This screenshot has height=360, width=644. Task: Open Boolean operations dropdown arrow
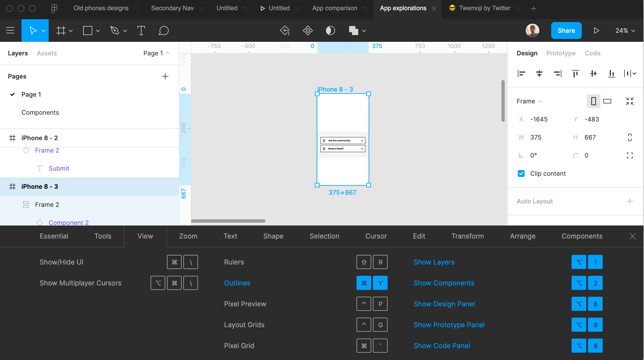pyautogui.click(x=364, y=31)
